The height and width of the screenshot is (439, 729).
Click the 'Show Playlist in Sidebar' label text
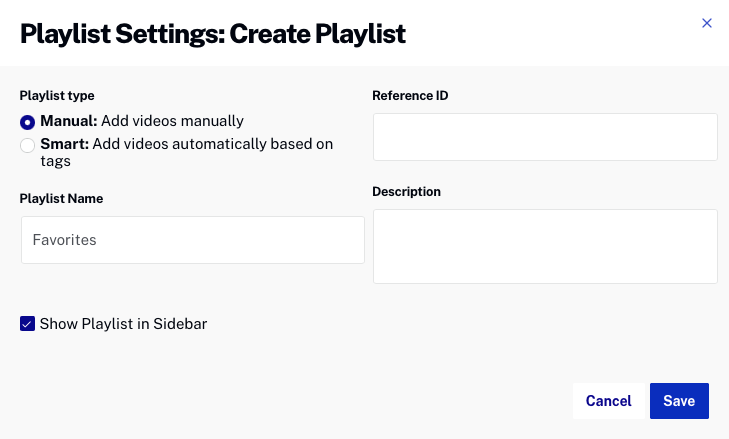[123, 324]
